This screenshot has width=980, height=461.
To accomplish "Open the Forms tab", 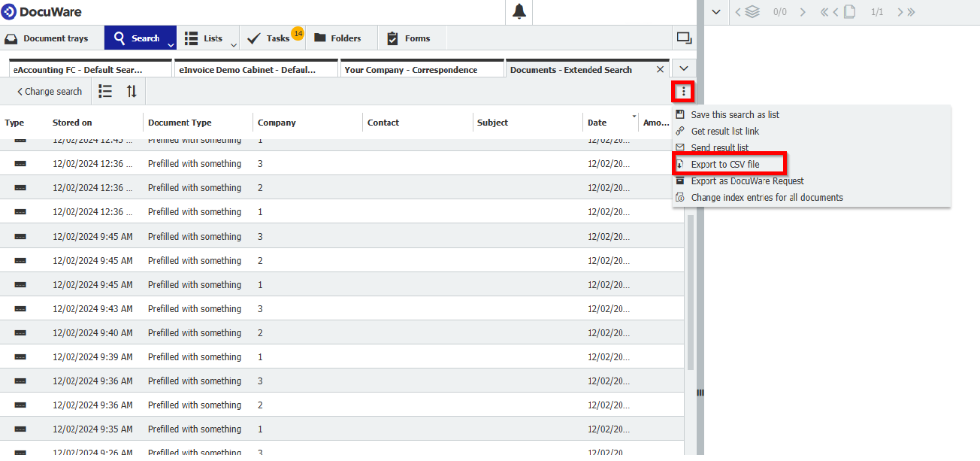I will pyautogui.click(x=409, y=38).
